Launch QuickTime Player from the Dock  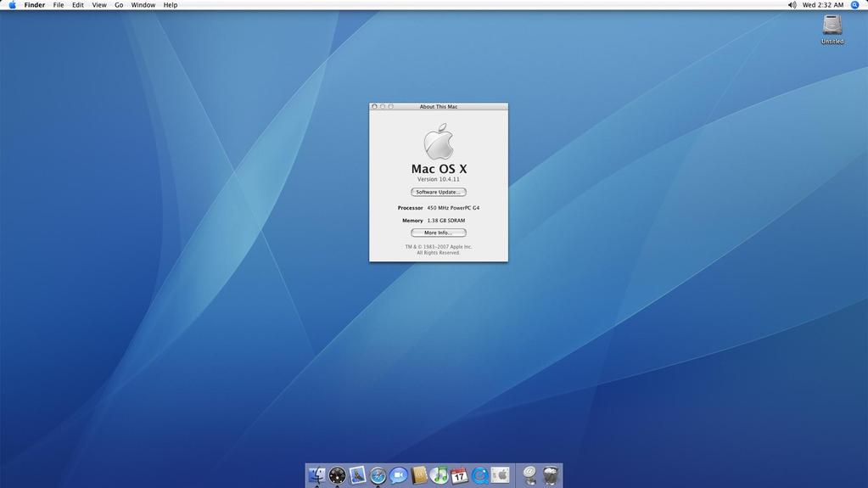pyautogui.click(x=480, y=475)
